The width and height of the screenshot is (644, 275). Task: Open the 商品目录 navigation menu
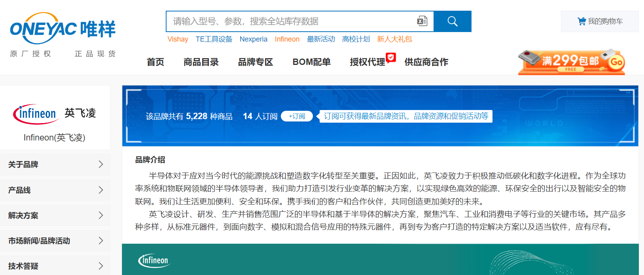tap(201, 62)
